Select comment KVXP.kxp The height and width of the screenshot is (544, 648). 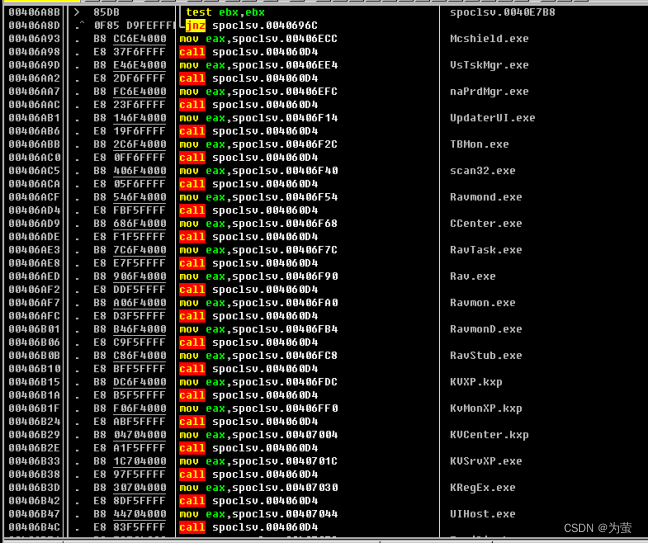pos(476,383)
